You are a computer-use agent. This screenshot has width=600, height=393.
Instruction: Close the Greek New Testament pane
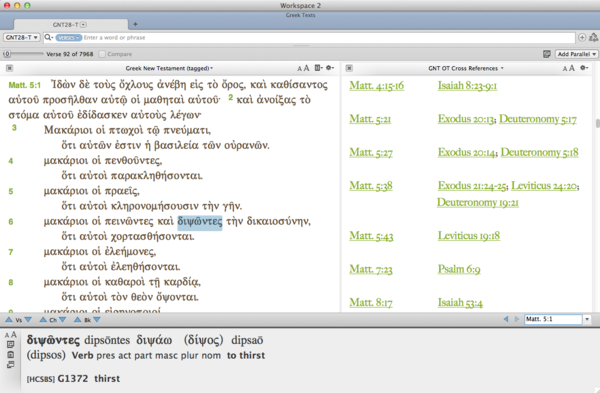pos(10,68)
